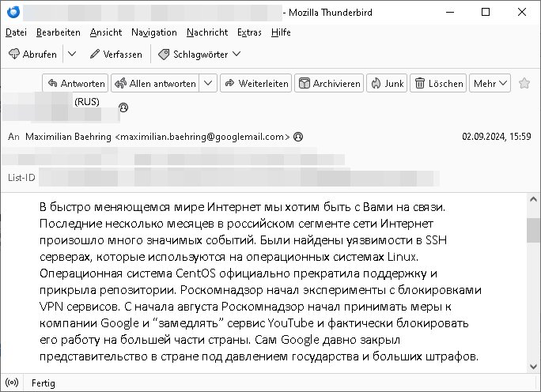Screen dimensions: 541x392
Task: Open the dropdown arrow next to Allen antworten
Action: (x=209, y=83)
